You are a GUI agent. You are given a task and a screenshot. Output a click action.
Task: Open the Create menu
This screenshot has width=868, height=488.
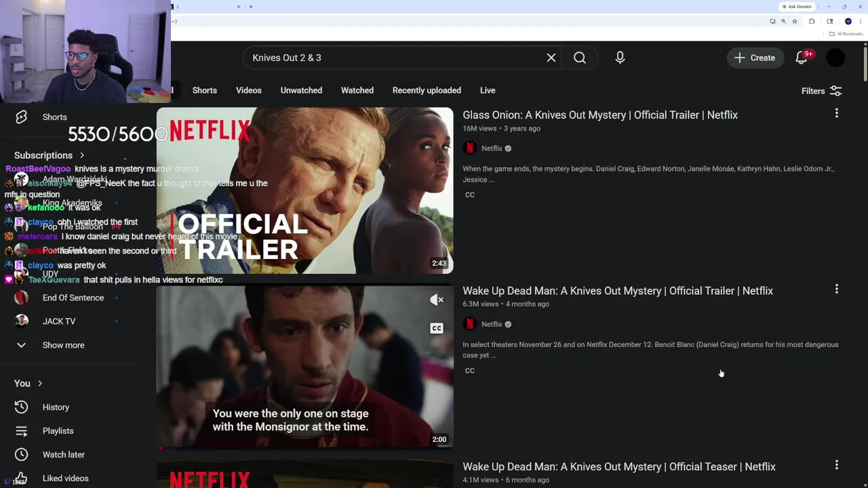pyautogui.click(x=755, y=58)
